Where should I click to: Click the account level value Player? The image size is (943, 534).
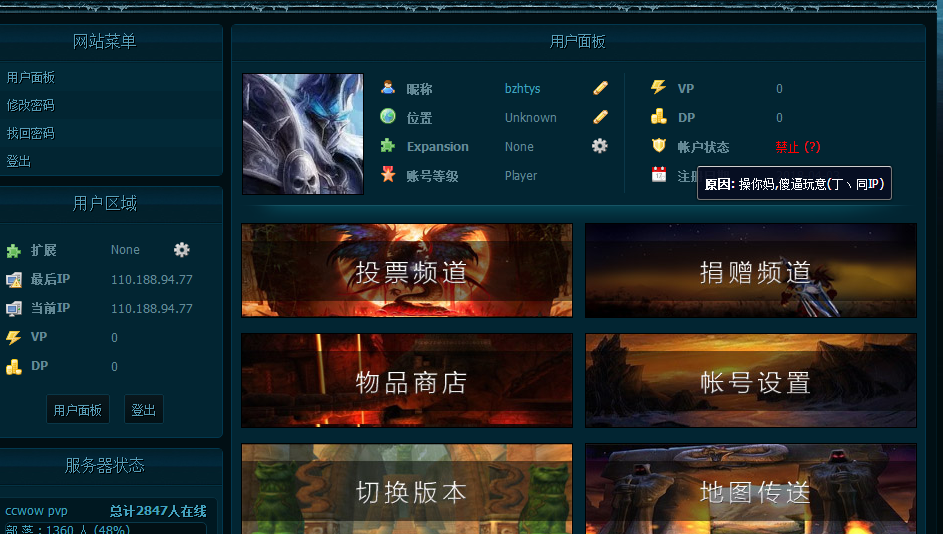coord(521,176)
